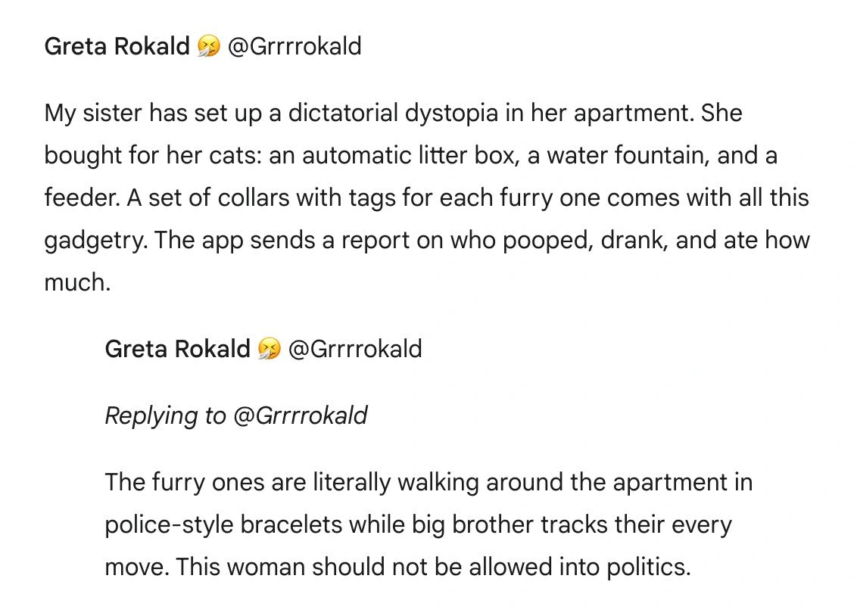Open Greta Rokald's profile from the original post

click(x=117, y=46)
